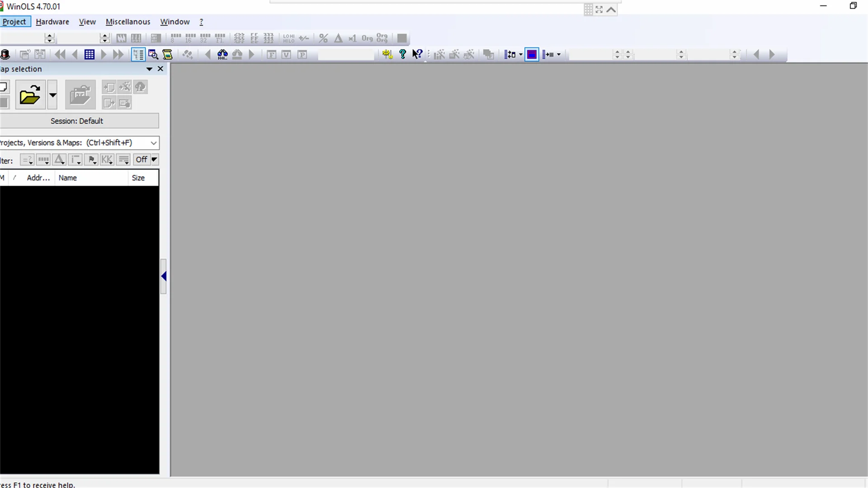The height and width of the screenshot is (488, 868).
Task: Expand the Filter dropdown options
Action: tap(154, 159)
